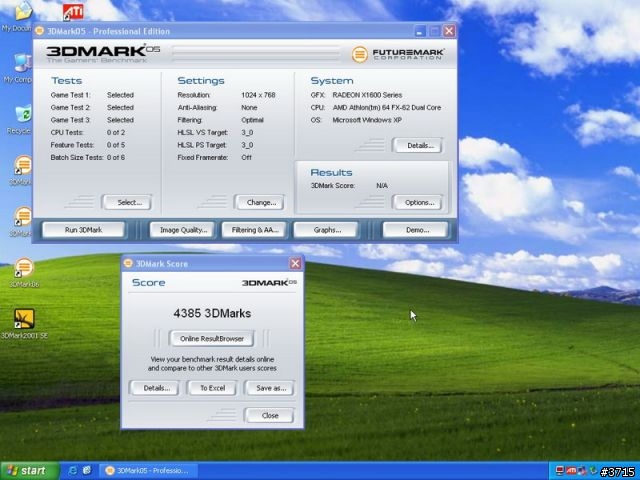Click the "Feature Tests:" label

click(x=72, y=145)
